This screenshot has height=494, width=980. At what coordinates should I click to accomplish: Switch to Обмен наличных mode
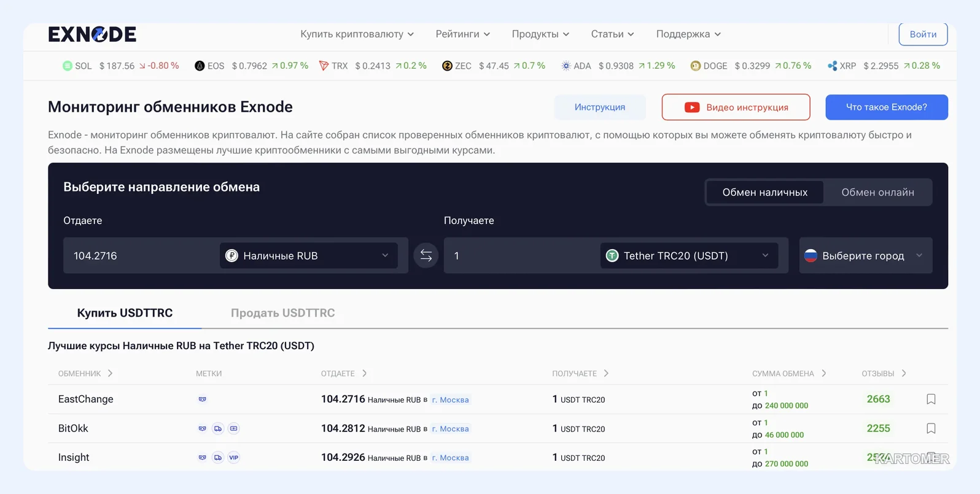764,193
